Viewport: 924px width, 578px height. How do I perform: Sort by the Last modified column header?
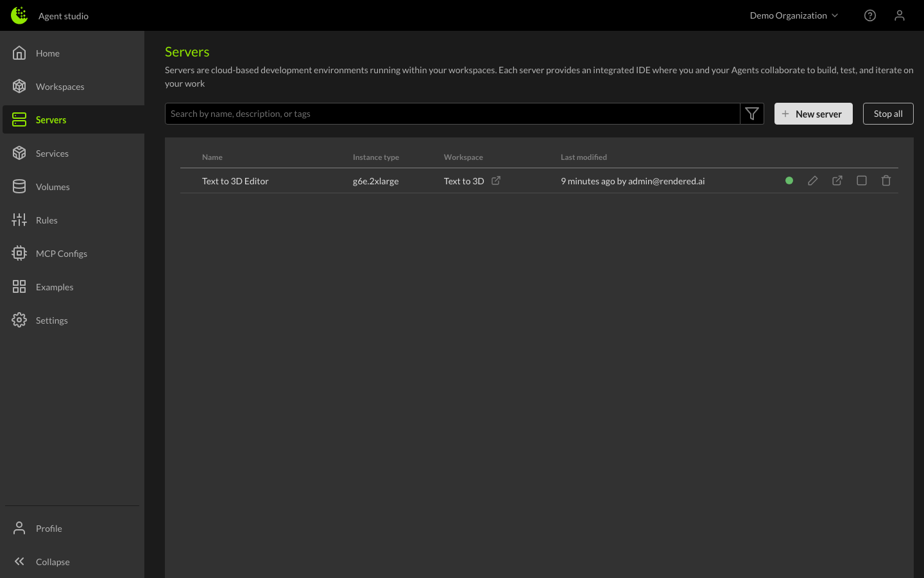(583, 157)
